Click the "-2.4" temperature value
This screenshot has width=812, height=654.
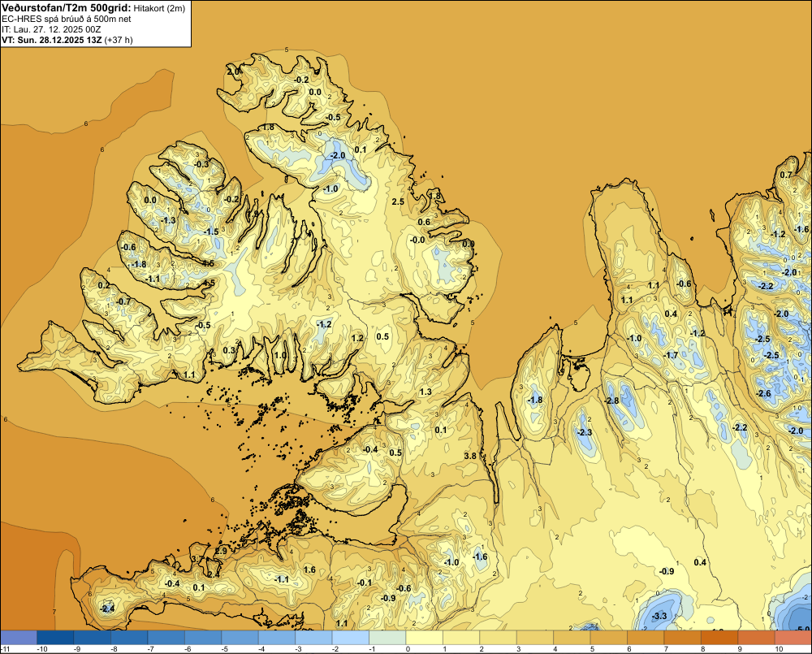[x=107, y=609]
